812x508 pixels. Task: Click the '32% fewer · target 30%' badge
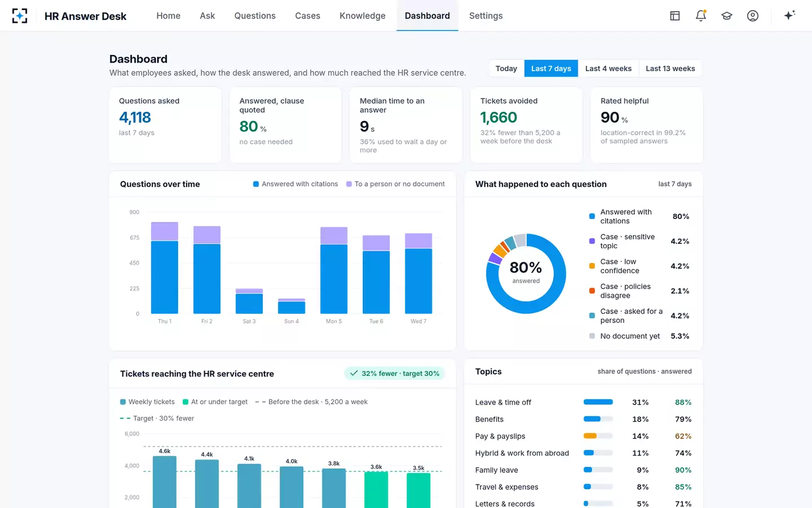click(x=395, y=374)
